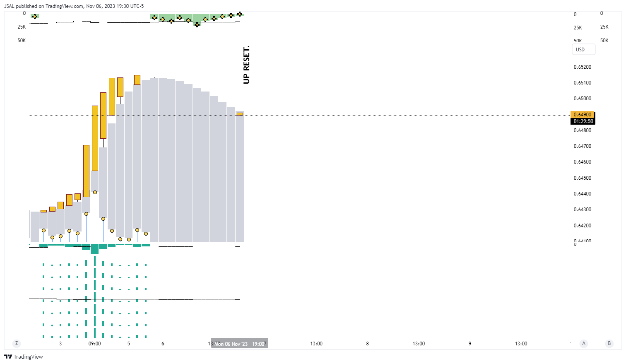The height and width of the screenshot is (364, 626).
Task: Click the day 5 time axis label
Action: click(129, 344)
